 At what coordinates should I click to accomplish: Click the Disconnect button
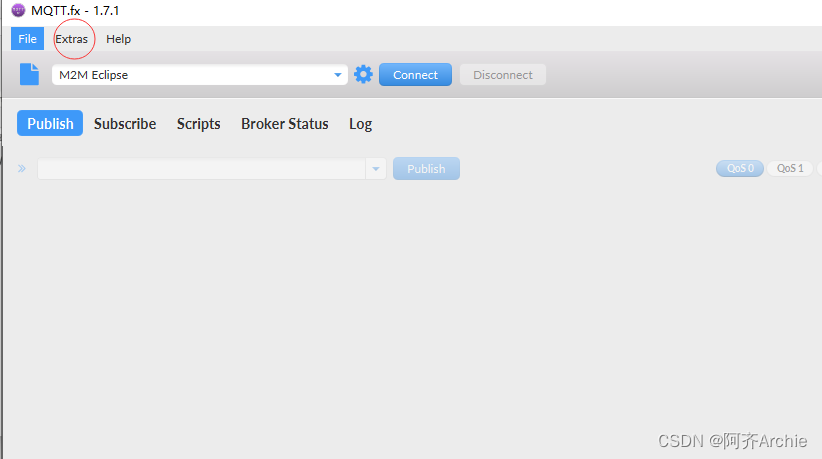click(x=503, y=75)
